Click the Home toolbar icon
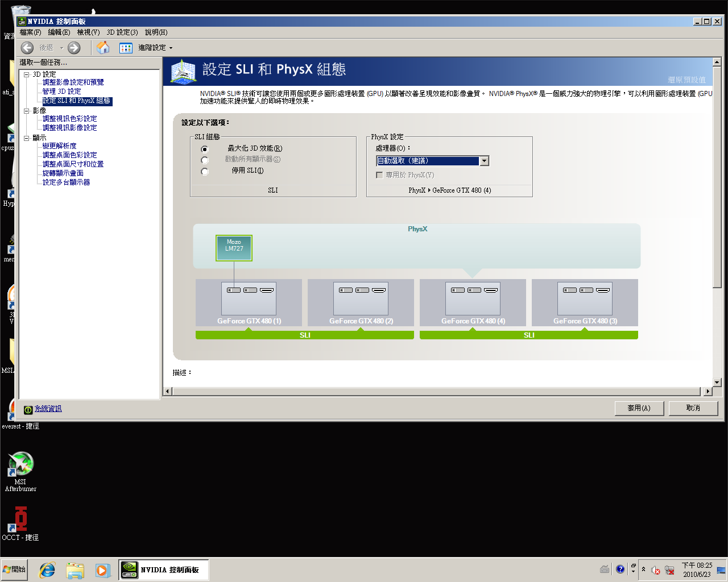The image size is (728, 582). pos(103,48)
